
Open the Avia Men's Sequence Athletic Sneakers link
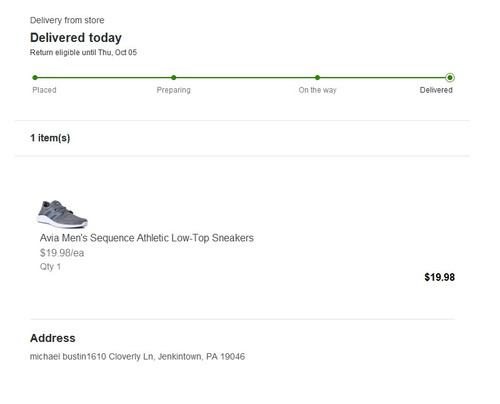[147, 238]
